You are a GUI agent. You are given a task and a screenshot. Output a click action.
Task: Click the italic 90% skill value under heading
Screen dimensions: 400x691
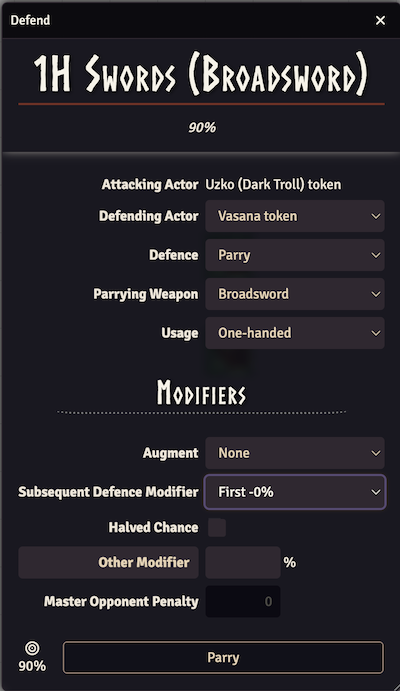(202, 127)
